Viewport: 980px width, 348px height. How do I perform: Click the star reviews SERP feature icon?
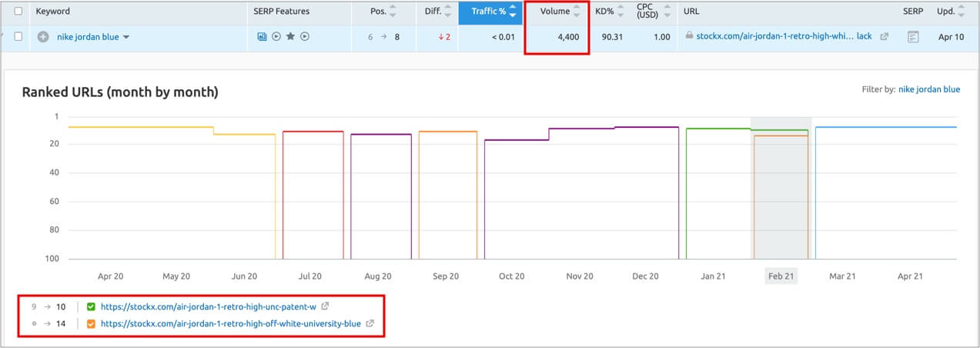point(290,36)
